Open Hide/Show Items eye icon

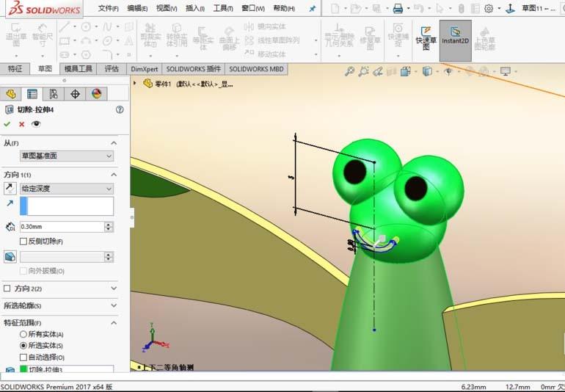(448, 71)
